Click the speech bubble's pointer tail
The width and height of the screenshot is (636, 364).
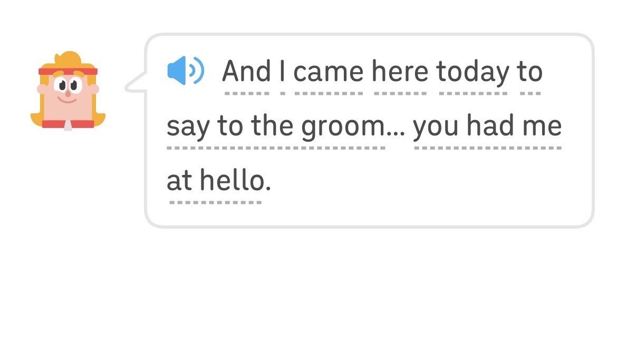pos(135,85)
